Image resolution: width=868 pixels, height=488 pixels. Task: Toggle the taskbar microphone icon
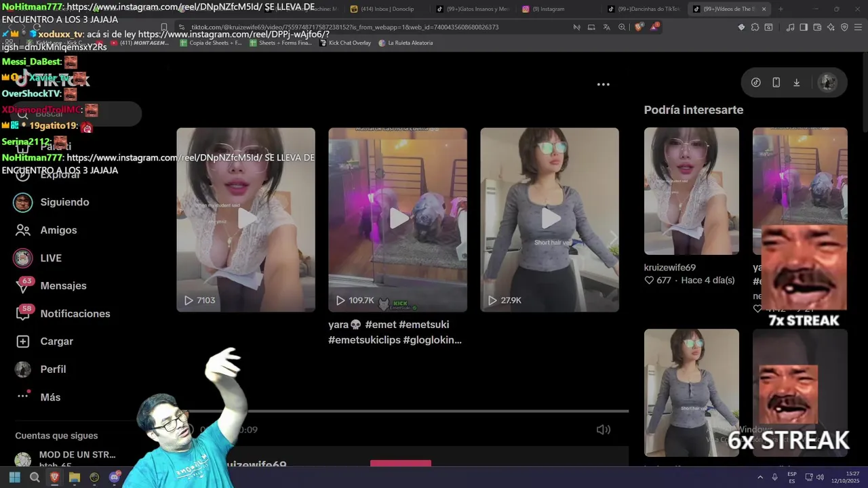pos(774,477)
